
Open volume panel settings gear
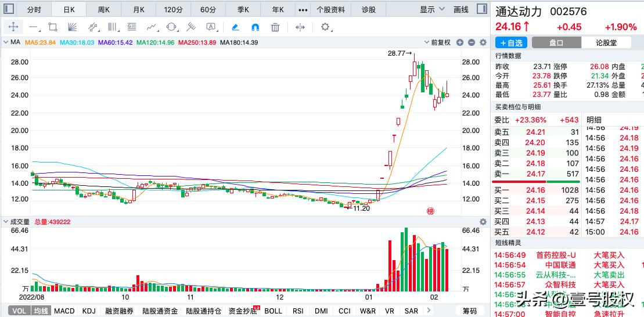pos(483,222)
